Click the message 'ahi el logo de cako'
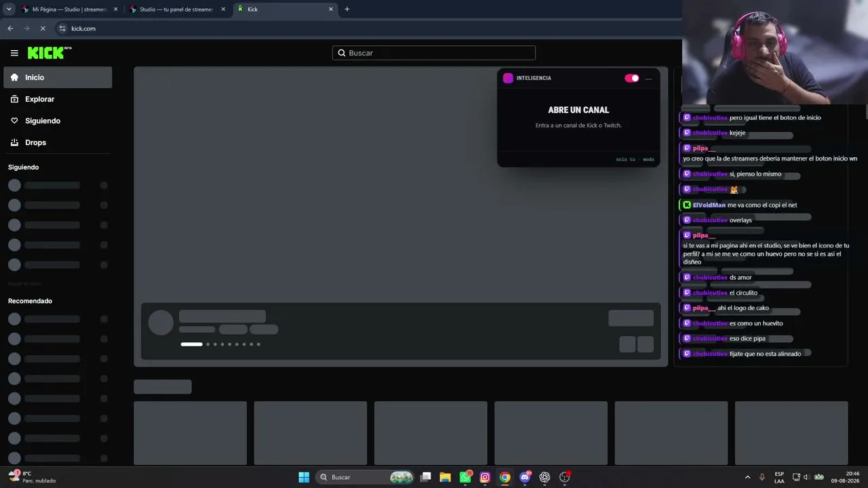This screenshot has height=488, width=868. pyautogui.click(x=743, y=308)
